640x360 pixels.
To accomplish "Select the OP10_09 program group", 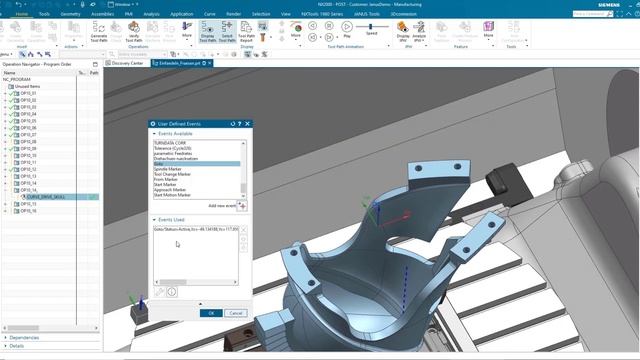I will 28,149.
